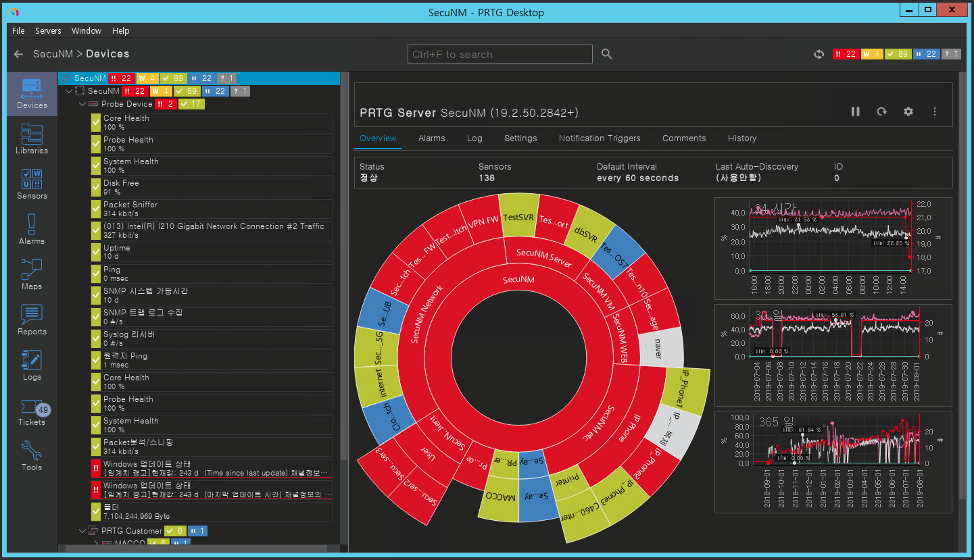Open PRTG Server settings gear
Image resolution: width=974 pixels, height=560 pixels.
(908, 111)
